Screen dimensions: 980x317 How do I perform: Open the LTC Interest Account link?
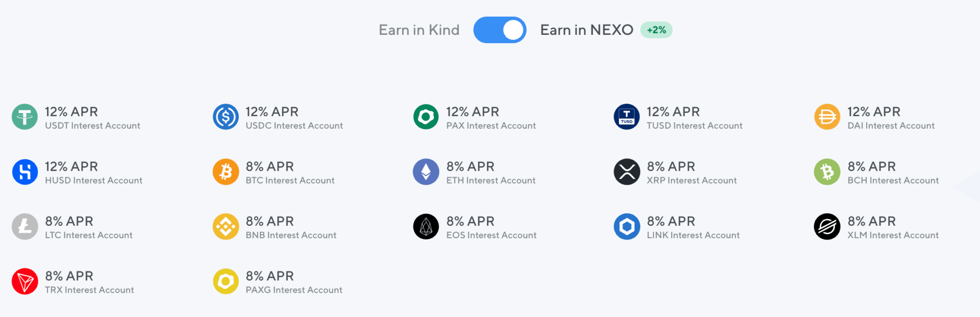pos(89,235)
